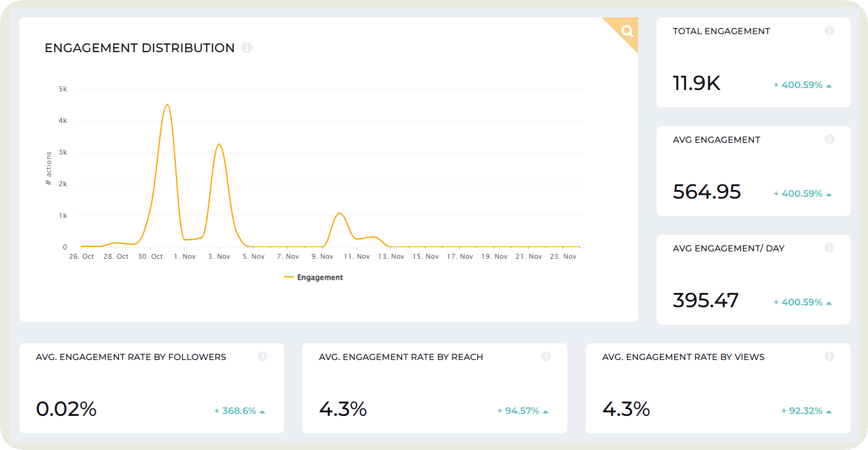The image size is (868, 450).
Task: Open info for Avg. Engagement Rate by Reach
Action: 546,356
